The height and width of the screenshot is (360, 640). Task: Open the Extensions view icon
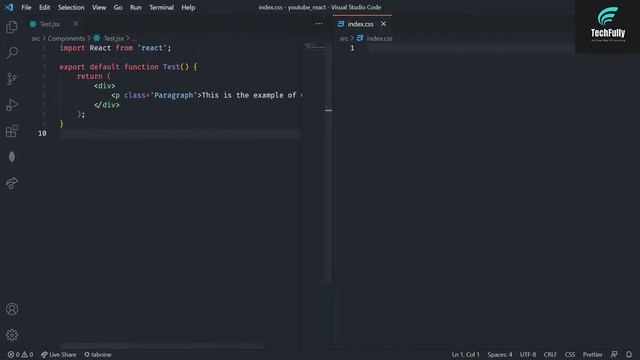[12, 131]
